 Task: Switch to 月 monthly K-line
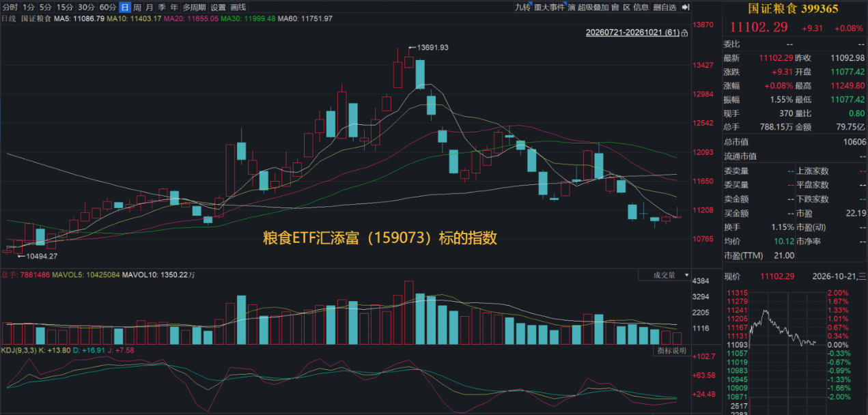point(150,8)
